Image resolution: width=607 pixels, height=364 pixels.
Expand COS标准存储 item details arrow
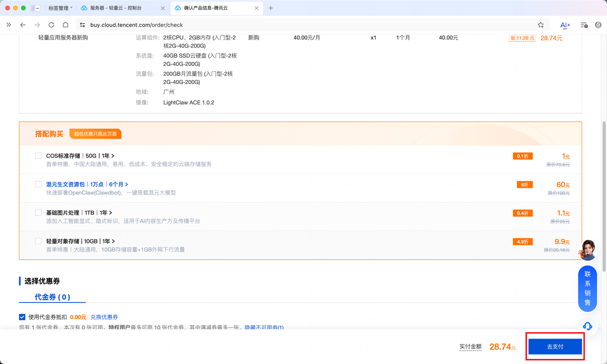113,155
